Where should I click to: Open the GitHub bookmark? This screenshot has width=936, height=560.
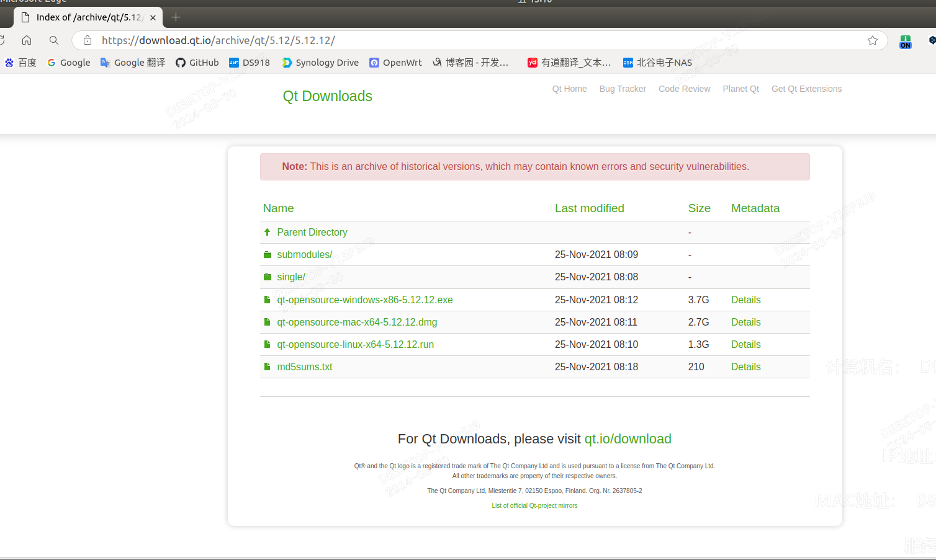tap(197, 63)
